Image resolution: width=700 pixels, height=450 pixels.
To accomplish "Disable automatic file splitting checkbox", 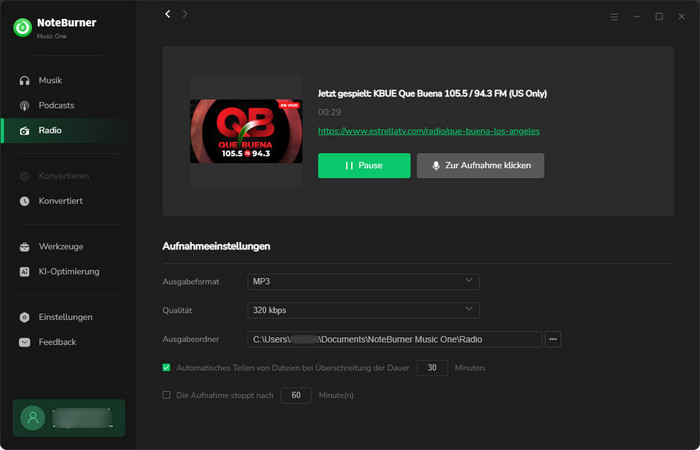I will (x=167, y=368).
